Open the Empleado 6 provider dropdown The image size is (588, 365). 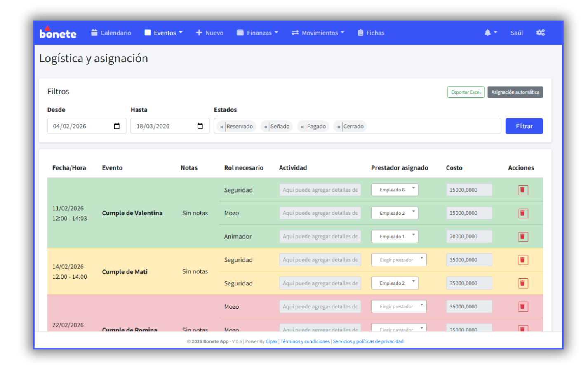[x=395, y=190]
